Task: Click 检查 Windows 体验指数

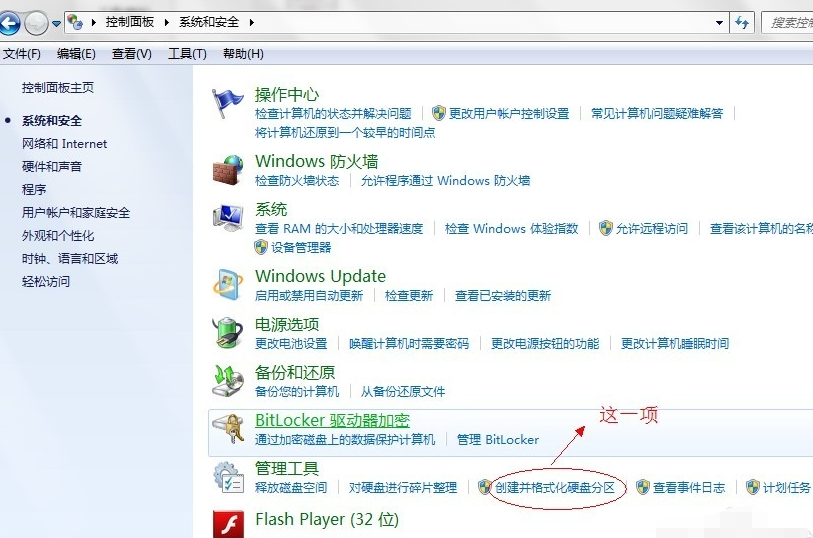Action: pos(511,229)
